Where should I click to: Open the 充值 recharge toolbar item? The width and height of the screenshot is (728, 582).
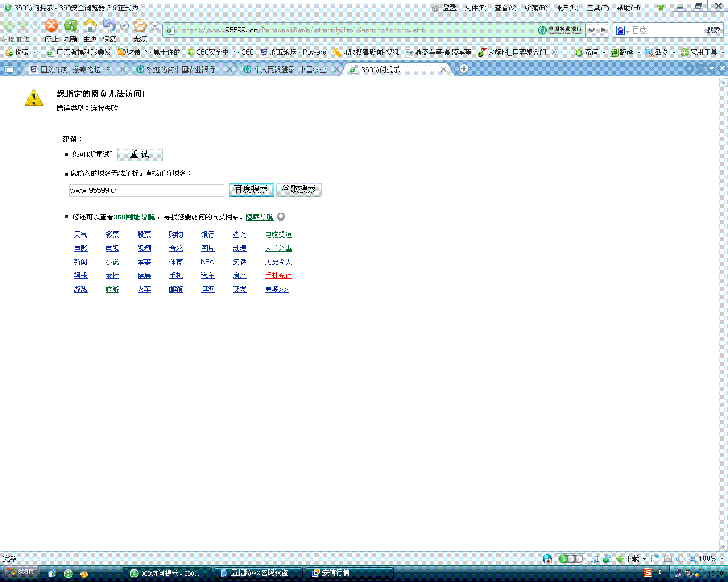click(x=587, y=52)
